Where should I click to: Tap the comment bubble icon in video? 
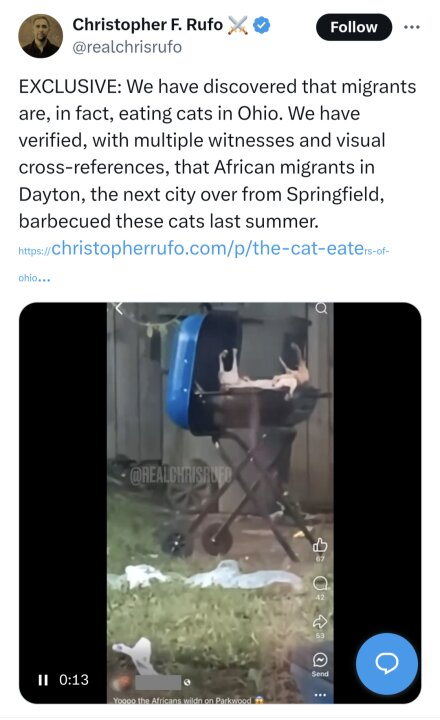[320, 584]
